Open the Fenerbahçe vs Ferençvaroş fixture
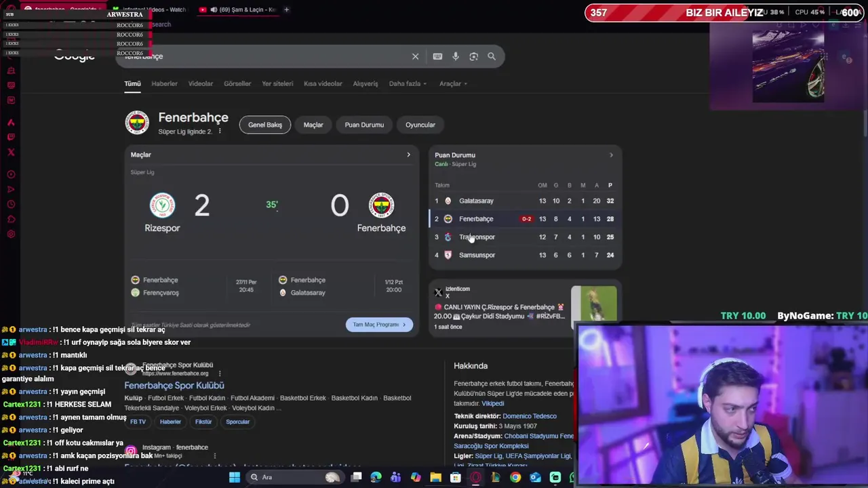The width and height of the screenshot is (868, 488). [x=195, y=286]
